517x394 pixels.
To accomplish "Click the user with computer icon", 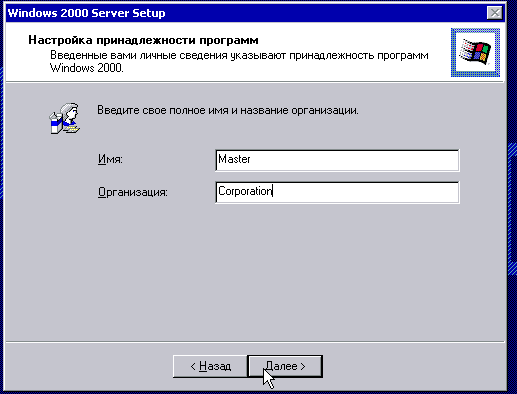I will [x=65, y=118].
